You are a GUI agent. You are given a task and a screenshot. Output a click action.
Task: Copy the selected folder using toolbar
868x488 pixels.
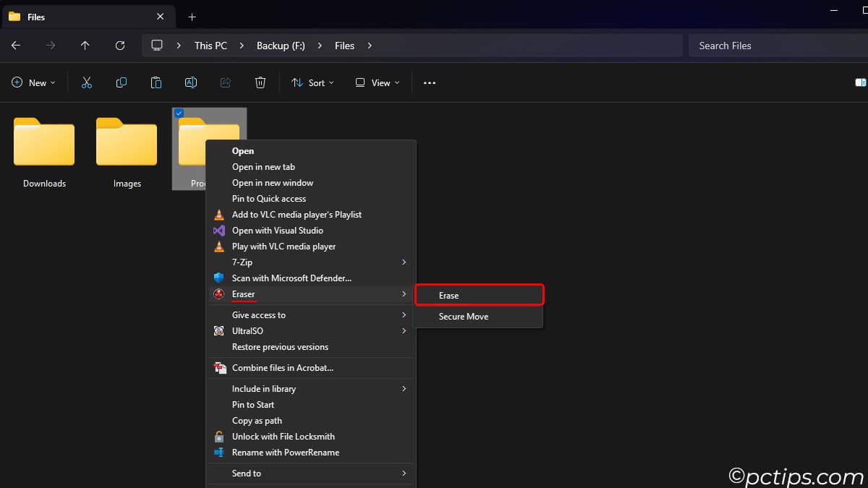(122, 82)
